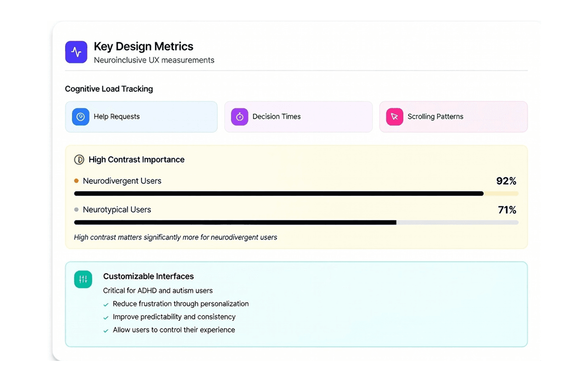Open the Decision Times label text
Screen dimensions: 588x382
(277, 117)
